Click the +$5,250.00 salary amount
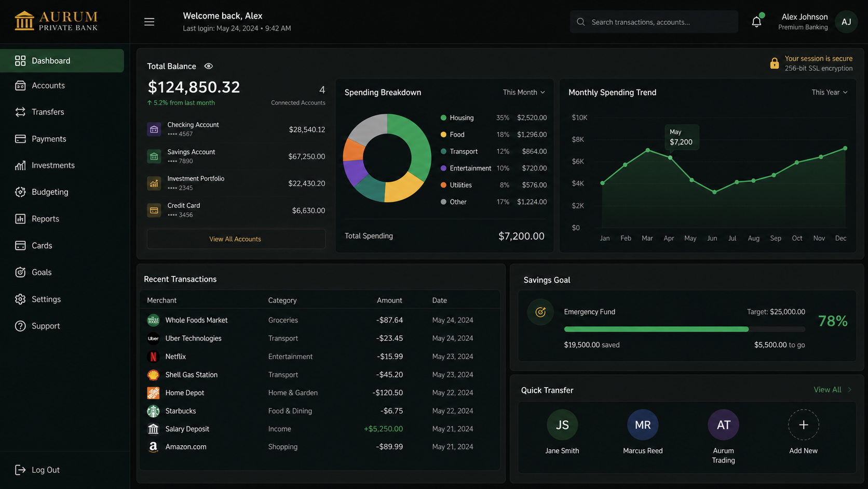868x489 pixels. pyautogui.click(x=383, y=429)
